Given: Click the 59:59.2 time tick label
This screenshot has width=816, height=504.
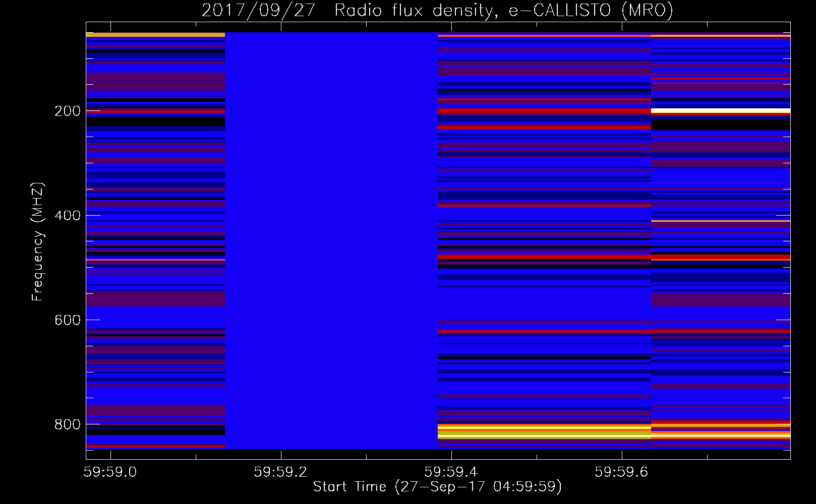Looking at the screenshot, I should (x=280, y=472).
